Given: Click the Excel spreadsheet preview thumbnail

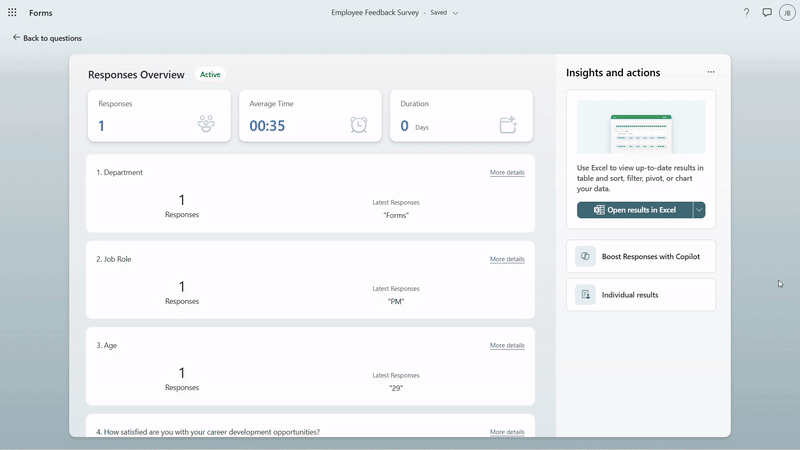Looking at the screenshot, I should coord(641,127).
